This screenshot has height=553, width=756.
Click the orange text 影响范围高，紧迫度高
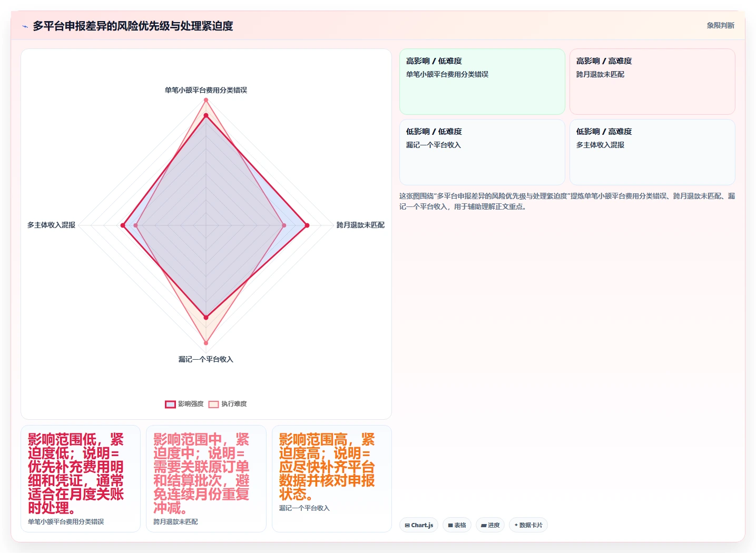[327, 446]
